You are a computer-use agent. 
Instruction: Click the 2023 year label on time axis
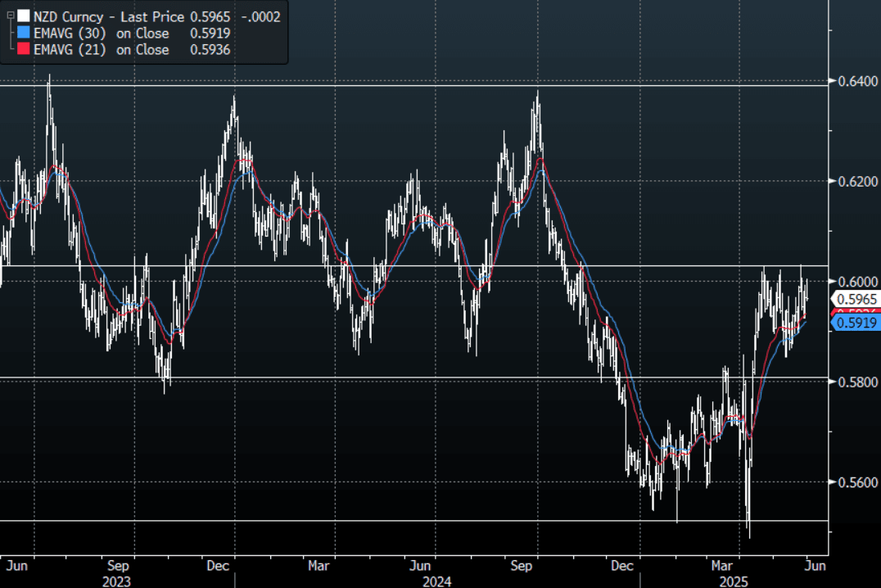115,581
